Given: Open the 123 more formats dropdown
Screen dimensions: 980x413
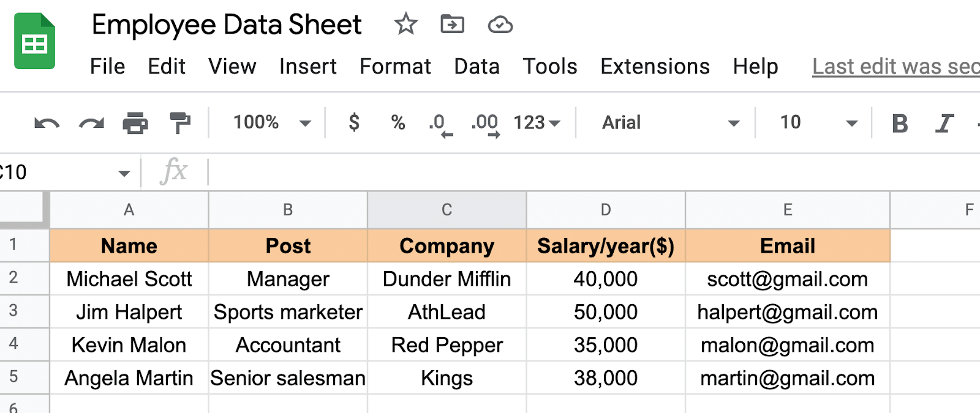Looking at the screenshot, I should (x=537, y=122).
